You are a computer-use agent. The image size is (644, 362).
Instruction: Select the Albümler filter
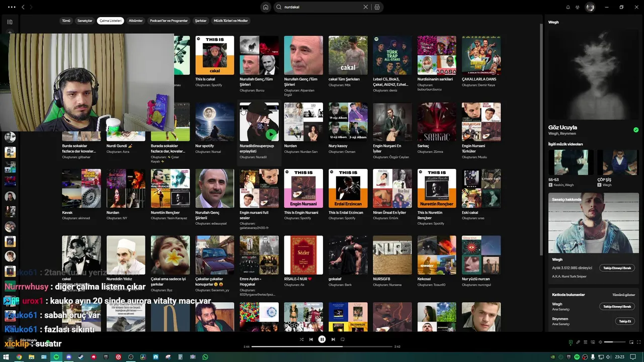[x=136, y=21]
